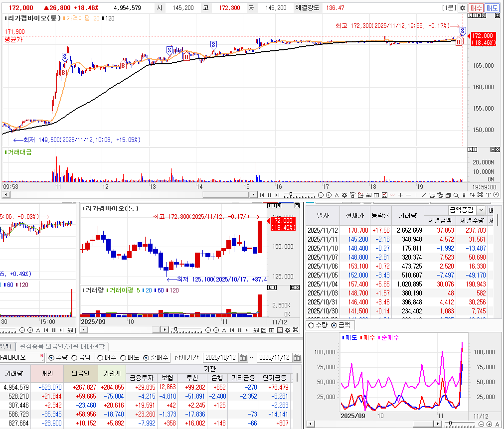Open calendar for start date 2025/10/12
The height and width of the screenshot is (429, 504).
tap(243, 357)
